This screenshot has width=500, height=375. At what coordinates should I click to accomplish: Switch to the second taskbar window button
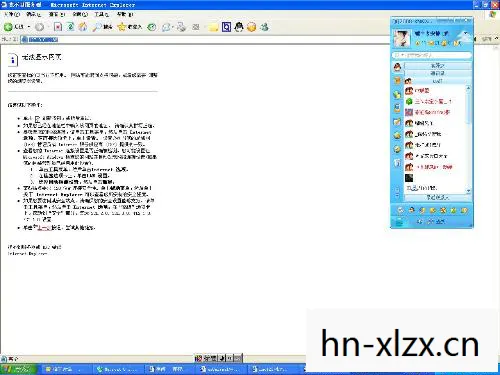coord(118,369)
